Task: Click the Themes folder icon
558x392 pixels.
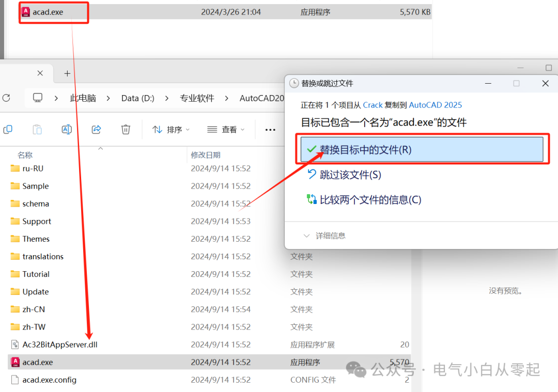Action: coord(15,238)
